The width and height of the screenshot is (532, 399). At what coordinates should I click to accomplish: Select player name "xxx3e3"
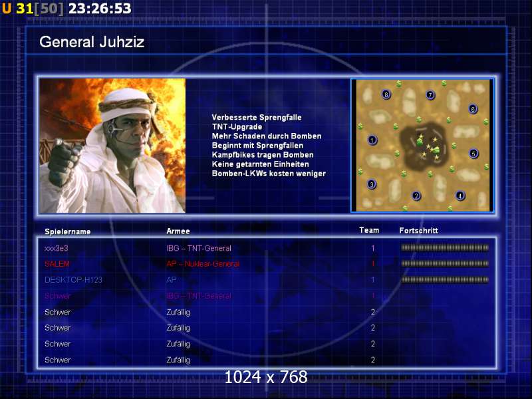(57, 248)
